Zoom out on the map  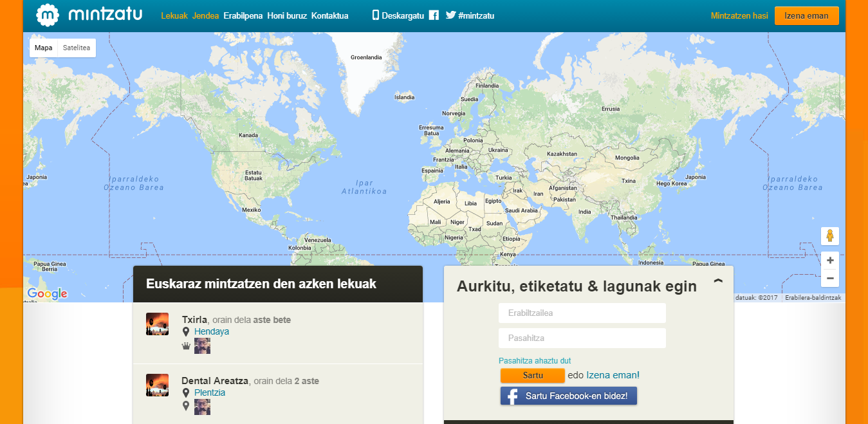830,279
